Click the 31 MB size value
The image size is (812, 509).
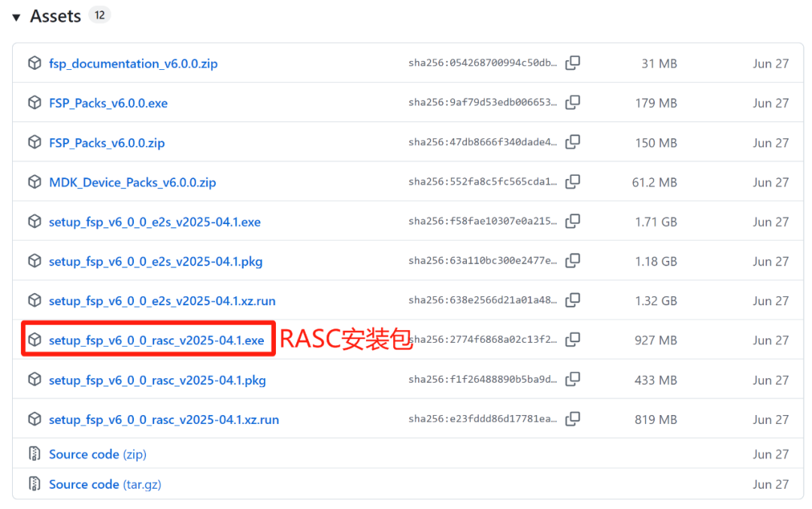[659, 64]
